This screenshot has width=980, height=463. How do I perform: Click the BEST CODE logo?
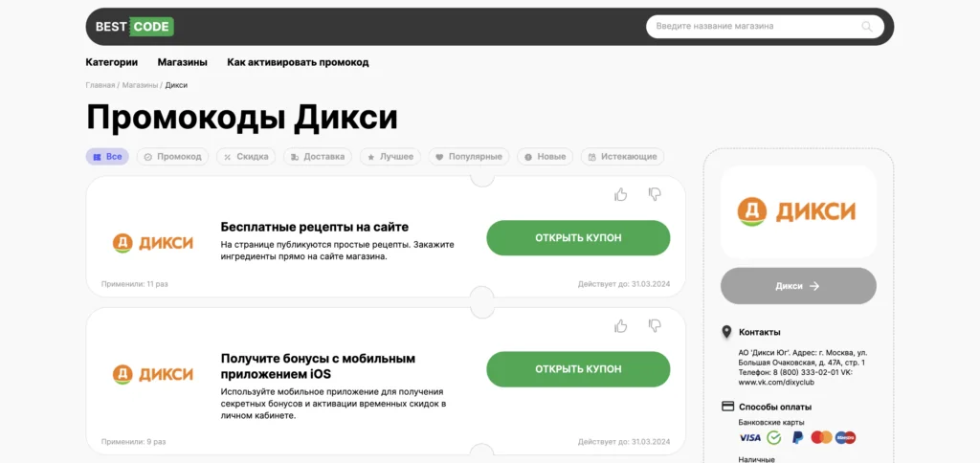[134, 26]
